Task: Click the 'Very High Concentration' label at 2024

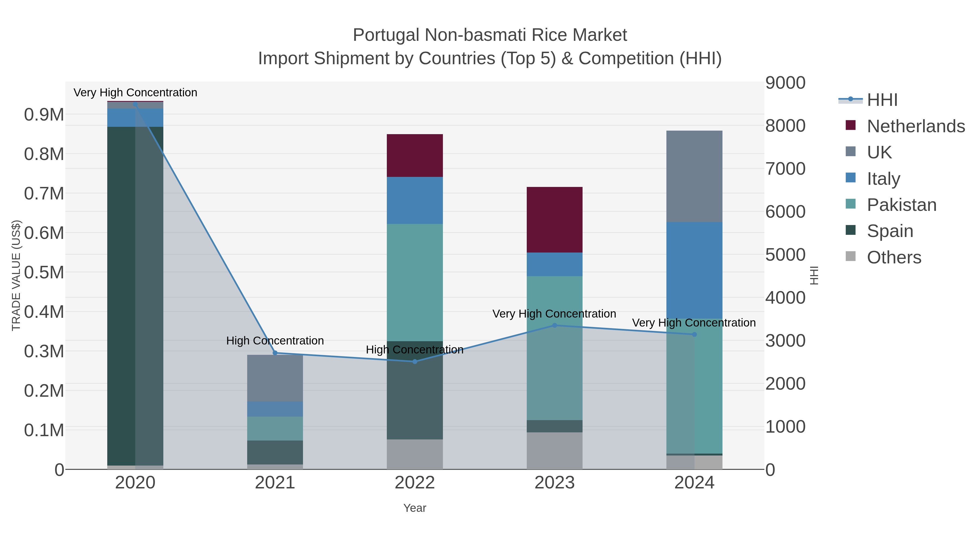Action: (694, 323)
